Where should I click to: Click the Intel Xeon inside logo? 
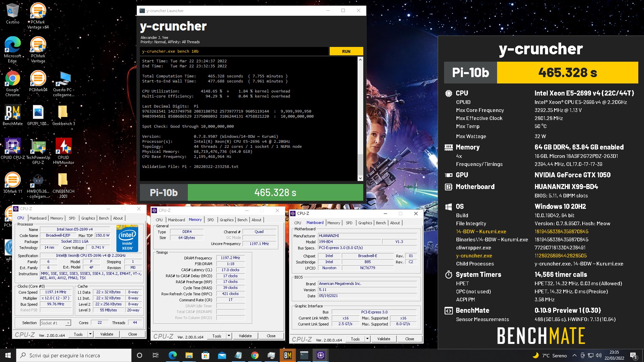(127, 238)
